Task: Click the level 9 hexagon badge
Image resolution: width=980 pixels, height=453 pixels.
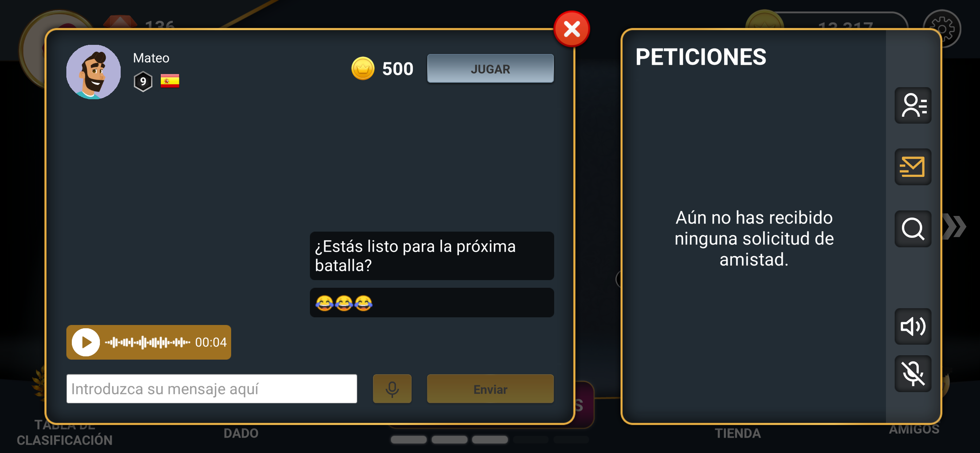Action: click(x=143, y=81)
